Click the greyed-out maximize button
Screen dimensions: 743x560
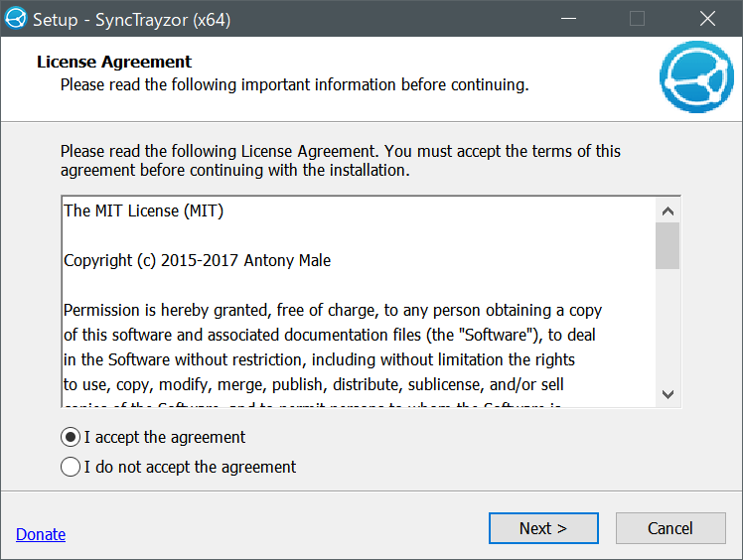pos(637,18)
